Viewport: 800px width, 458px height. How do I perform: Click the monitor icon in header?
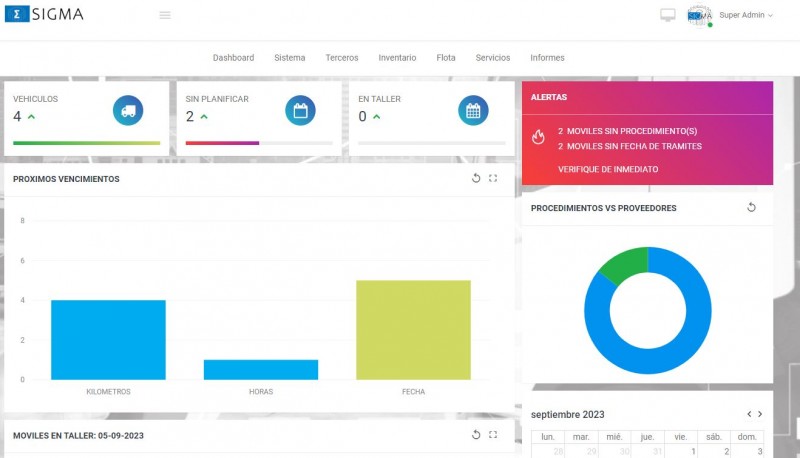click(668, 15)
